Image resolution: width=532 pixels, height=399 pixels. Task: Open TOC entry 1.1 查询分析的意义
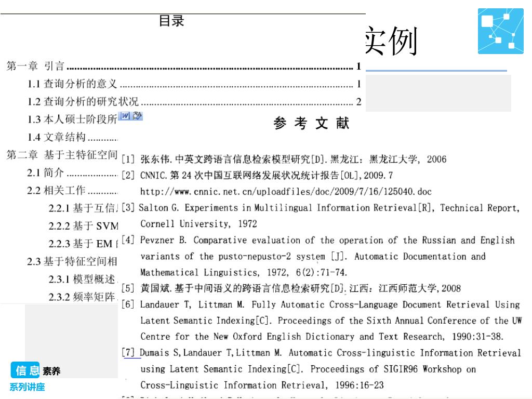coord(194,84)
